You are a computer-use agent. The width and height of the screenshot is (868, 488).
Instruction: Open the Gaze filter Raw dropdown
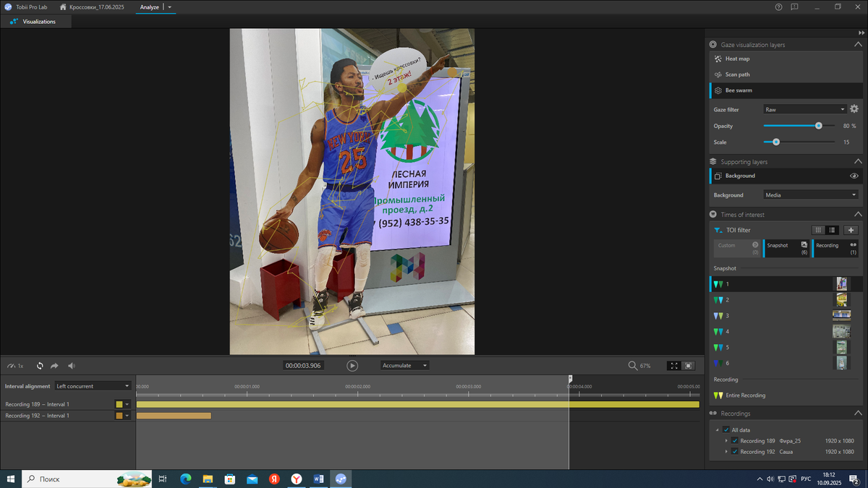(805, 109)
